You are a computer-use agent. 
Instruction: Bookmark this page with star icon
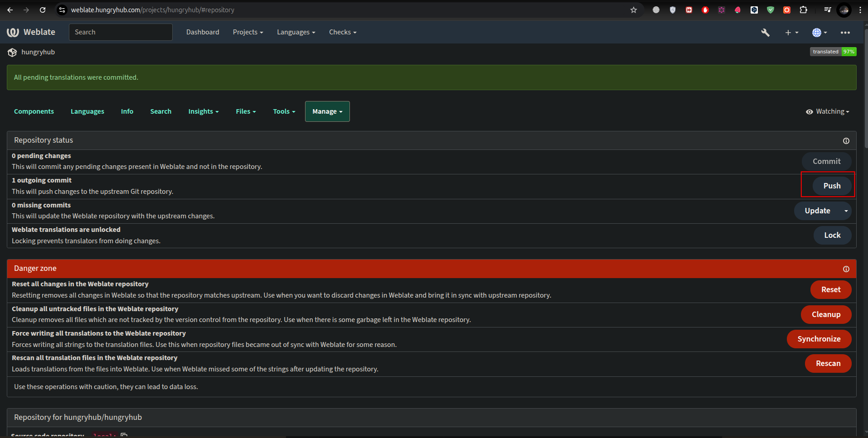pyautogui.click(x=633, y=10)
